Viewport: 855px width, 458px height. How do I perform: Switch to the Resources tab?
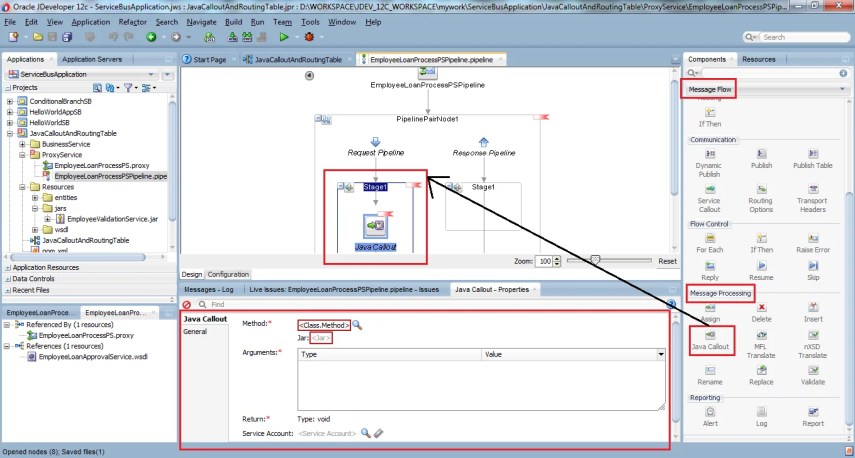pos(758,59)
